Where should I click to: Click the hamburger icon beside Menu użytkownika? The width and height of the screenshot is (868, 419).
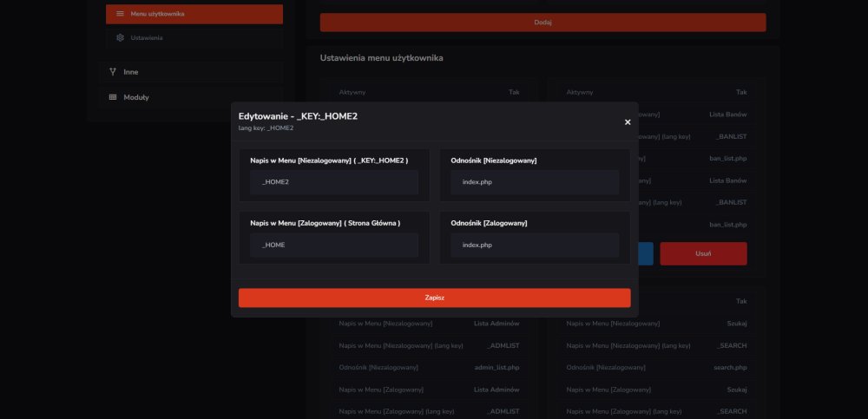(120, 14)
